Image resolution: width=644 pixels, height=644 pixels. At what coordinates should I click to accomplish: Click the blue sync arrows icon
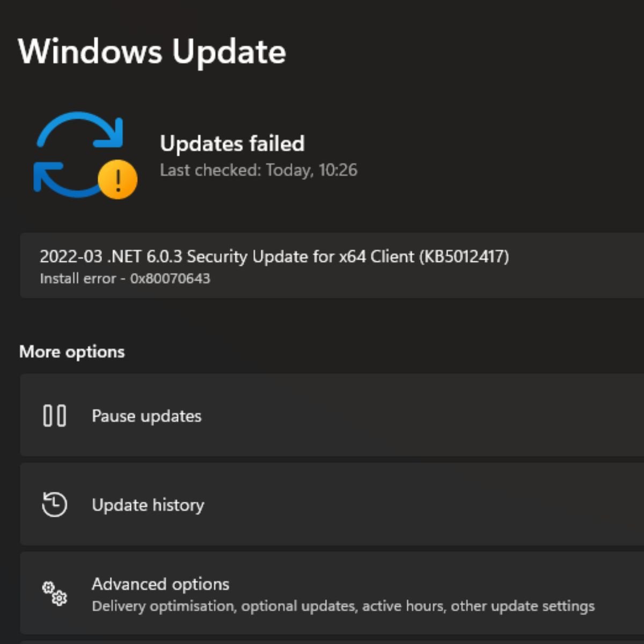pyautogui.click(x=79, y=153)
